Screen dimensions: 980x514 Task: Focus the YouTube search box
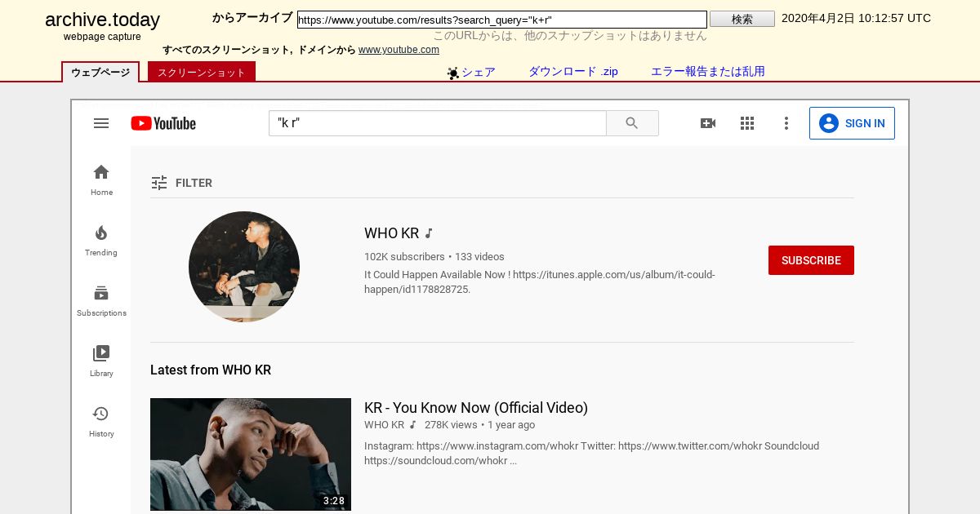[438, 123]
